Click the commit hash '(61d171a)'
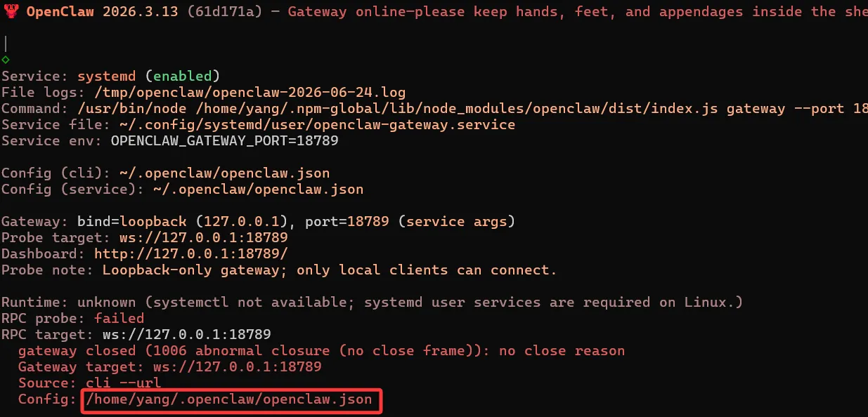The width and height of the screenshot is (868, 417). point(226,12)
